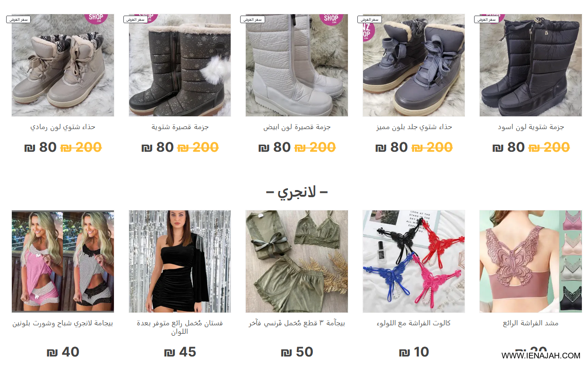Click the sale badge on the black boot
This screenshot has height=365, width=588.
[486, 19]
